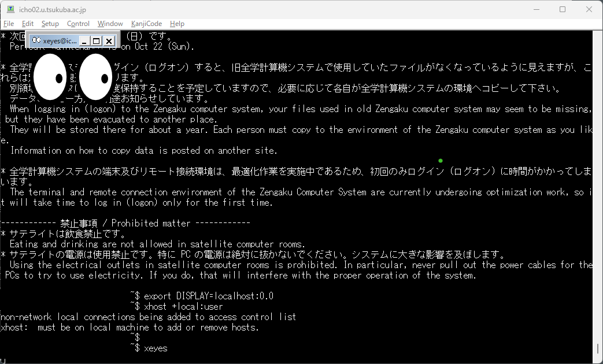Click 'Information on how to copy data' line
This screenshot has width=603, height=364.
(x=144, y=150)
